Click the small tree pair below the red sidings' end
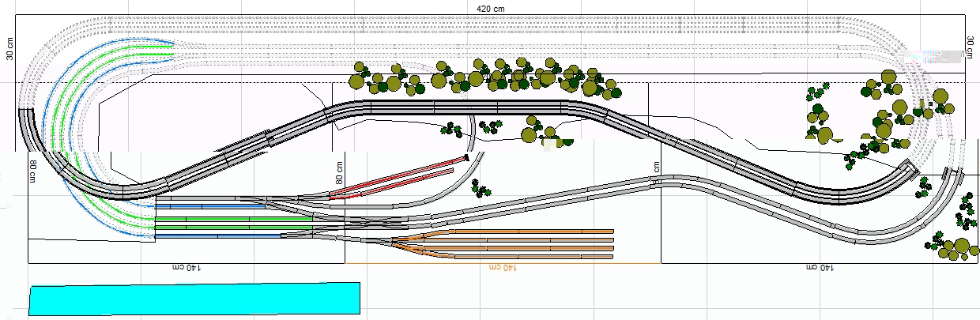 point(481,188)
